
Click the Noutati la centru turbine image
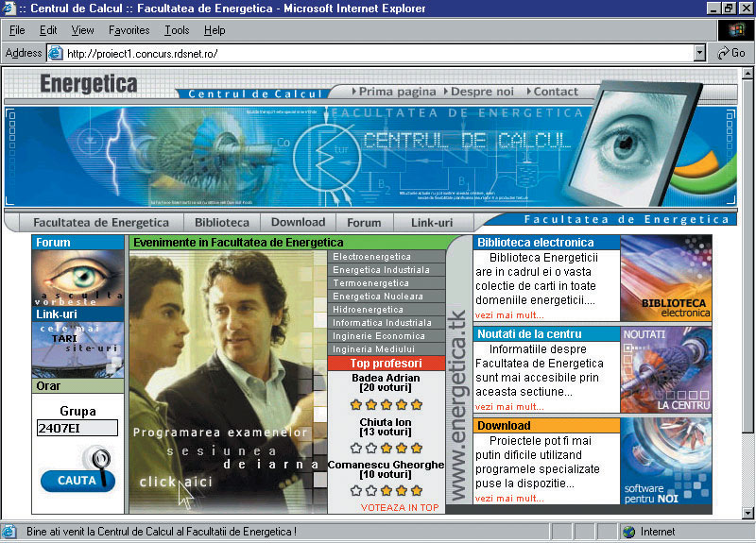[665, 370]
